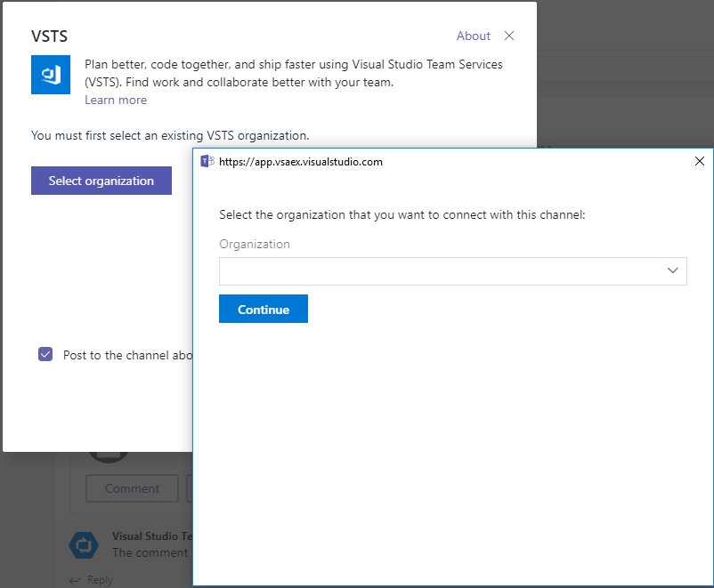The image size is (714, 588).
Task: Close the app.vsaex.visualstudio.com popup window
Action: (700, 161)
